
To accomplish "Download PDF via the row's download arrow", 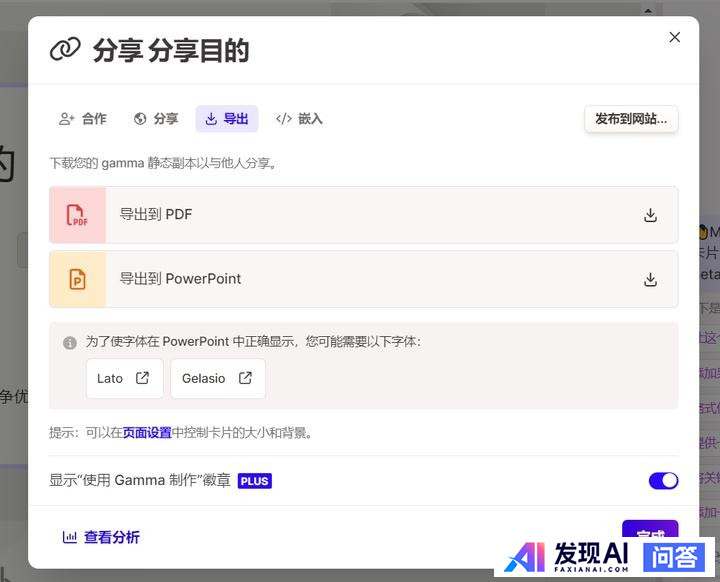I will [x=650, y=215].
